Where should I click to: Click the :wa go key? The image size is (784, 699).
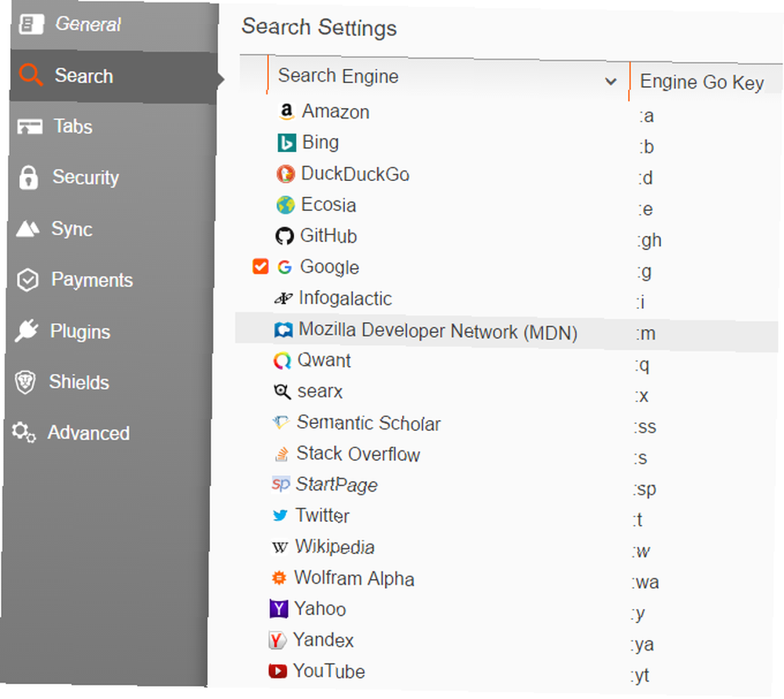pyautogui.click(x=645, y=582)
